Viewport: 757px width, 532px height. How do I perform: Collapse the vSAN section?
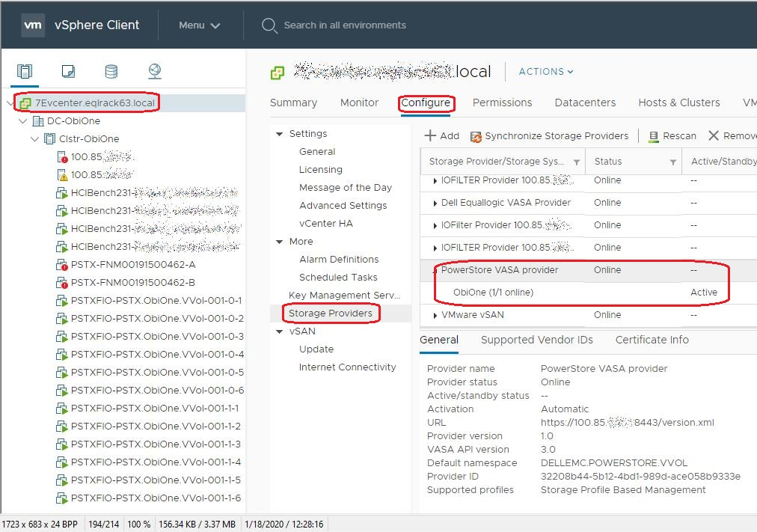click(279, 331)
